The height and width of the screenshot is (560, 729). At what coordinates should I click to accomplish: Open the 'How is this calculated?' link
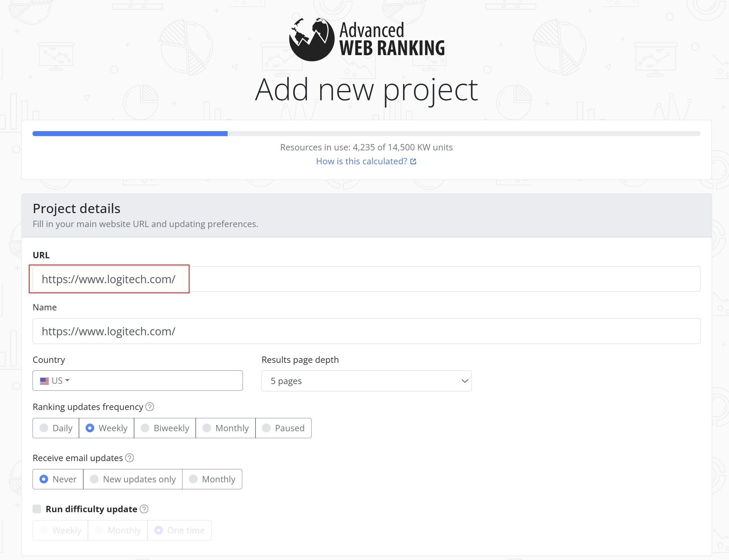(x=366, y=161)
